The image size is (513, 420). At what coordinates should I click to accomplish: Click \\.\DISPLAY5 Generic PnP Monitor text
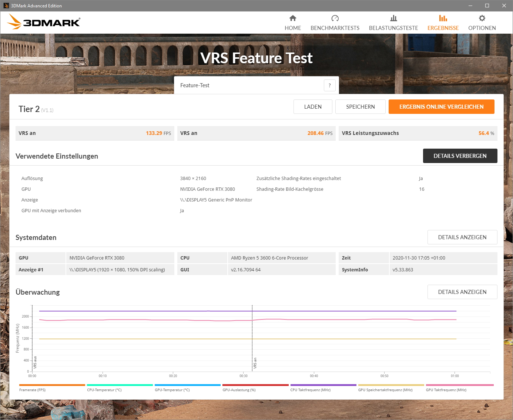[216, 200]
